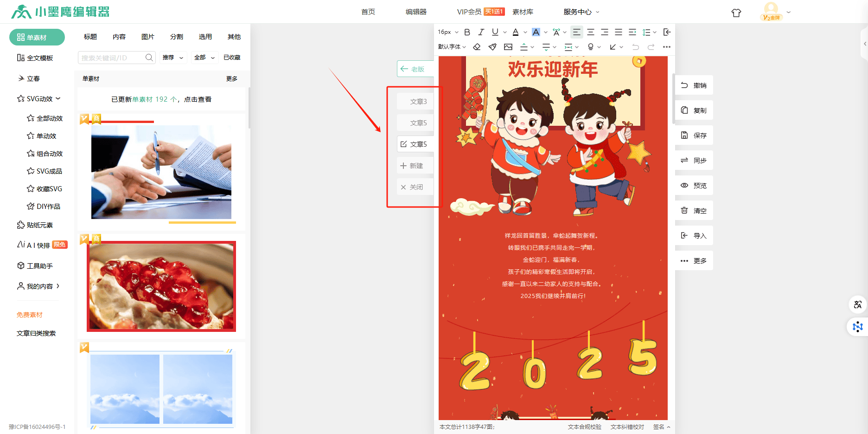Click the insert image toolbar icon
Image resolution: width=868 pixels, height=434 pixels.
point(508,47)
